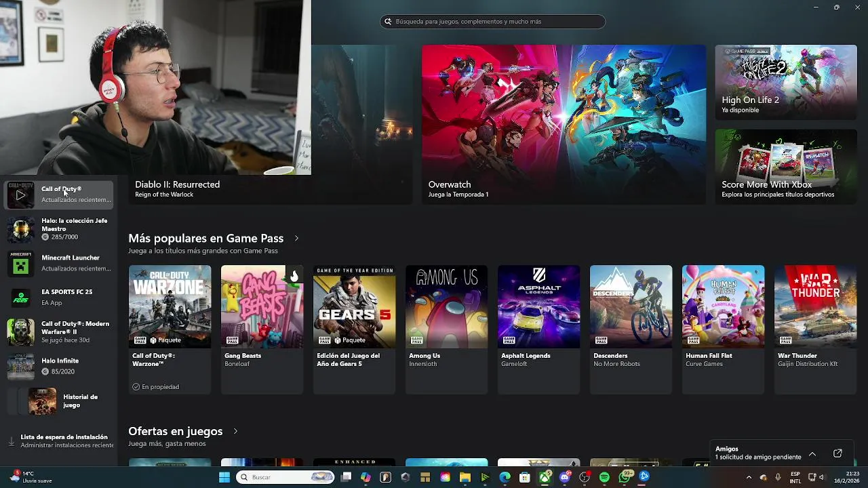Open the Among Us game card
The image size is (868, 488).
click(x=446, y=329)
